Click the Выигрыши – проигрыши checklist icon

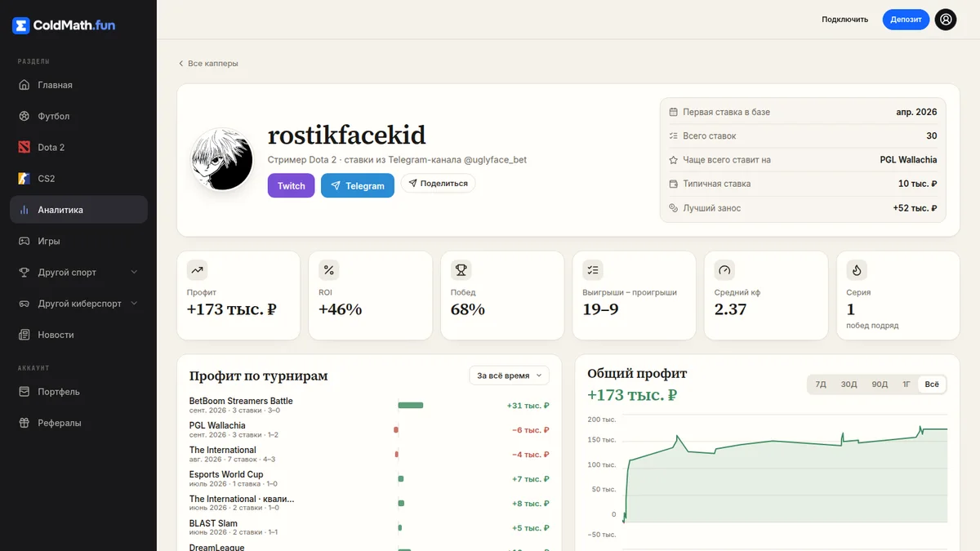pos(593,269)
